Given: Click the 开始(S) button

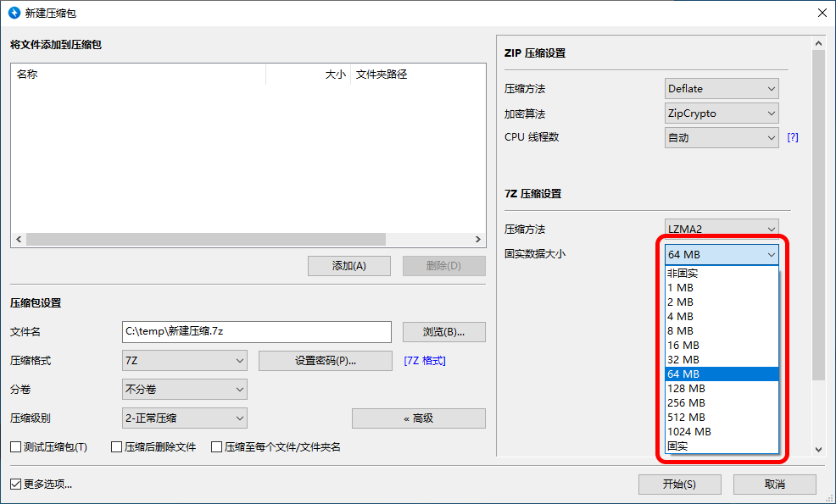Looking at the screenshot, I should tap(680, 485).
